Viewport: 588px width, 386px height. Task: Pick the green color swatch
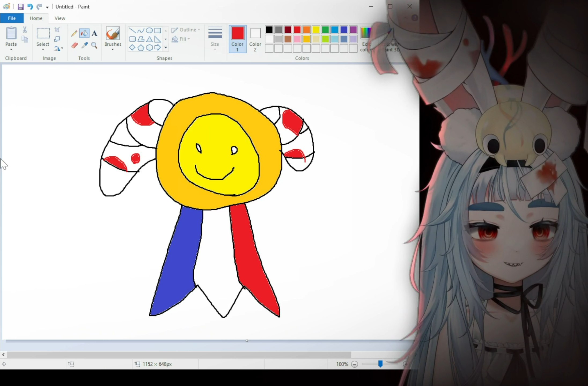[x=325, y=30]
